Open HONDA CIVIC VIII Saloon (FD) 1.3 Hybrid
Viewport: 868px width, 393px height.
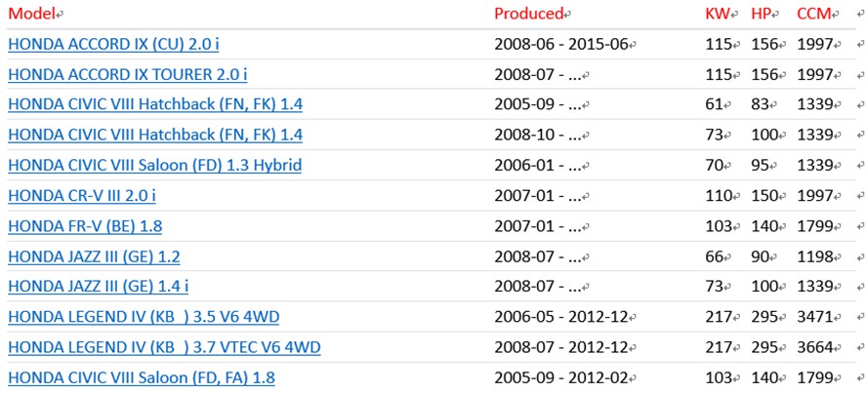(154, 165)
